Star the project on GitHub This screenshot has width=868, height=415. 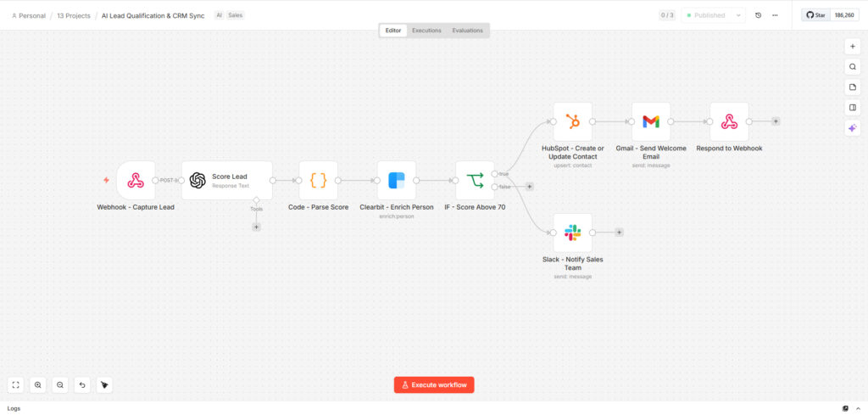click(x=816, y=15)
